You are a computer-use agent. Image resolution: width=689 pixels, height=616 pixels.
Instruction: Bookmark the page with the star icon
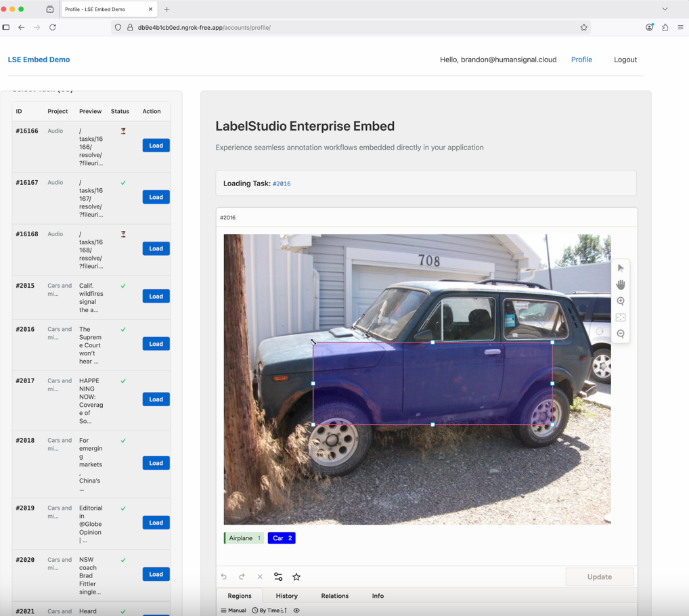tap(583, 28)
